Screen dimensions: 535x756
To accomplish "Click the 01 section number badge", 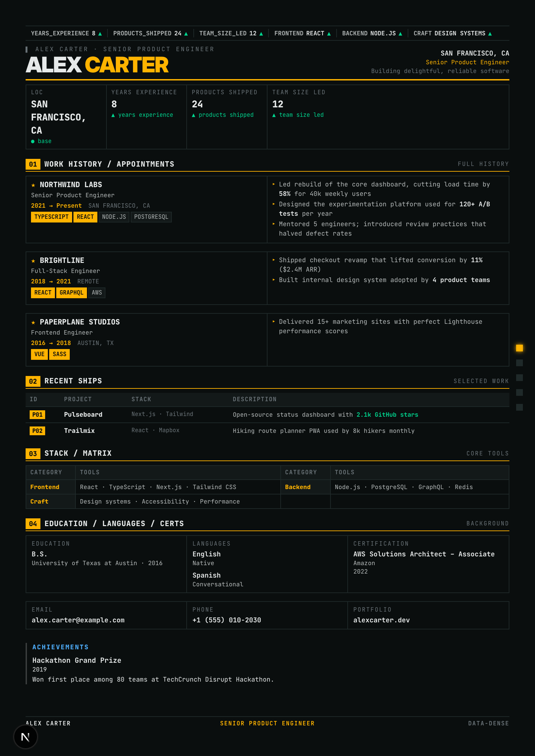I will click(33, 164).
